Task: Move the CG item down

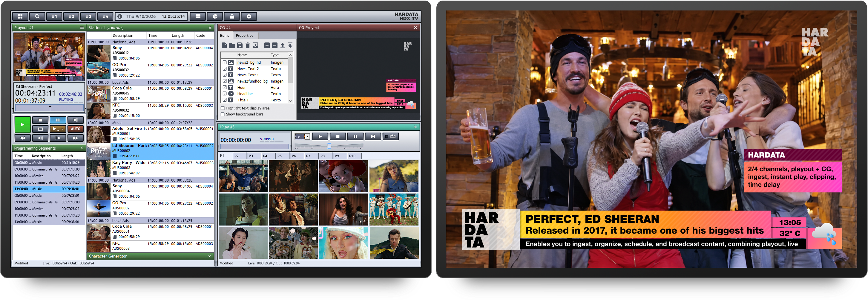Action: point(290,45)
